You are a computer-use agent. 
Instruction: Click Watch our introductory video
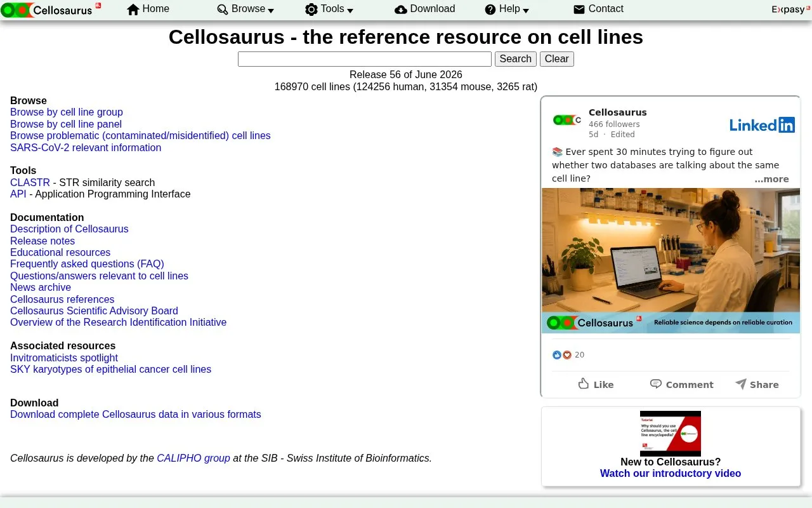click(671, 474)
